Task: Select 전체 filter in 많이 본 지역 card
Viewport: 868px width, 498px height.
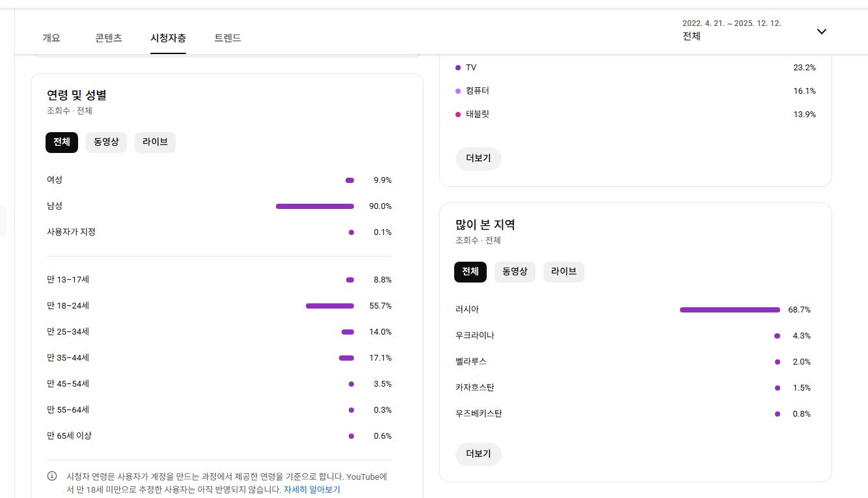Action: coord(470,271)
